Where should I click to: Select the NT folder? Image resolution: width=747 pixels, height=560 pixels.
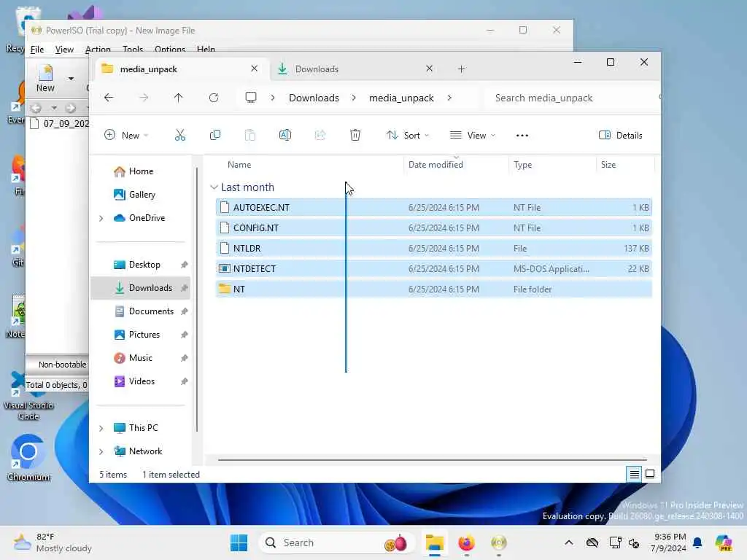click(433, 289)
